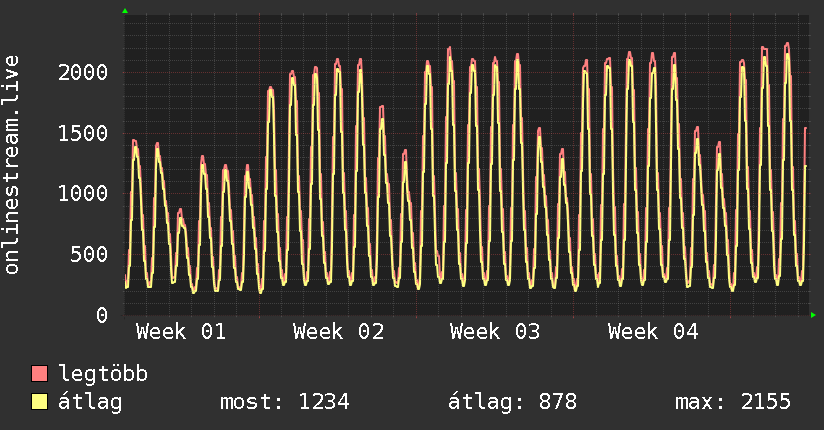Click the green arrow ending the x-axis
The width and height of the screenshot is (824, 430).
coord(814,315)
